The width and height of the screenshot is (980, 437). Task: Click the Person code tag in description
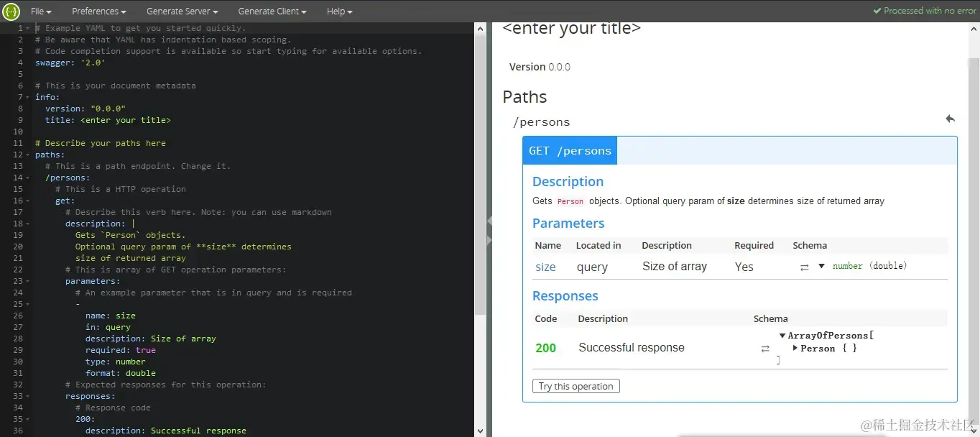click(x=570, y=201)
